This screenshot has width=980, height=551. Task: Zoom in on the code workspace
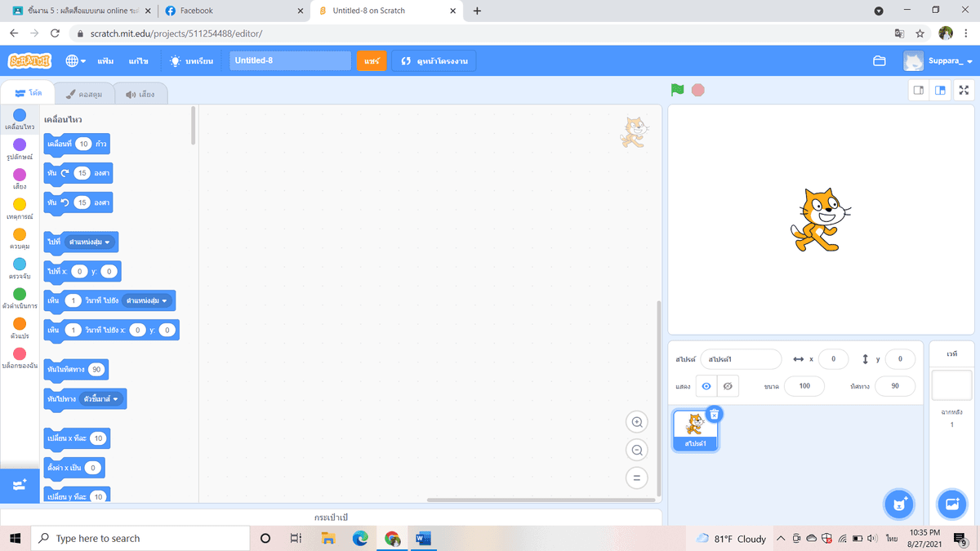[x=636, y=422]
